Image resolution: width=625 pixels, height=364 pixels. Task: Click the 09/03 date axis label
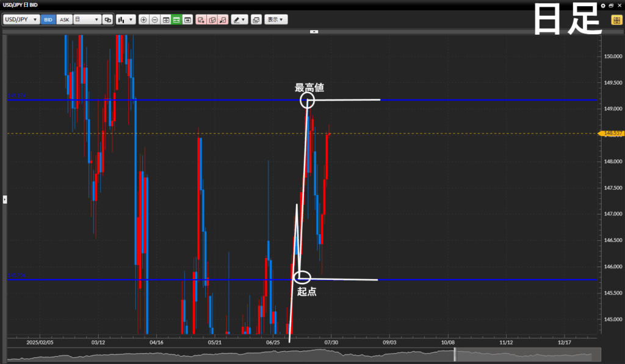pos(389,343)
